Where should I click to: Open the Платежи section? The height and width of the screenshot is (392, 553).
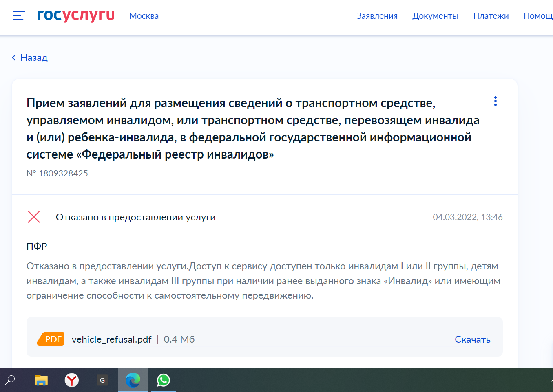491,16
